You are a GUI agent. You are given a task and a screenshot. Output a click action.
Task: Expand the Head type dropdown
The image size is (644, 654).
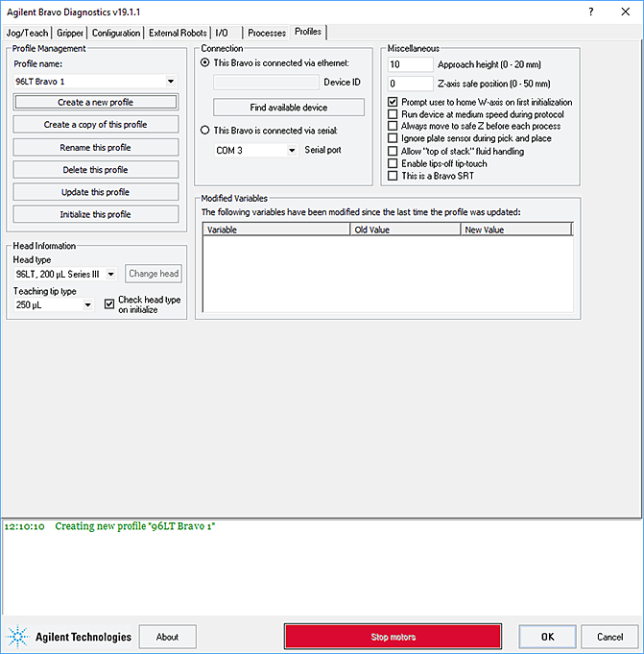tap(111, 275)
